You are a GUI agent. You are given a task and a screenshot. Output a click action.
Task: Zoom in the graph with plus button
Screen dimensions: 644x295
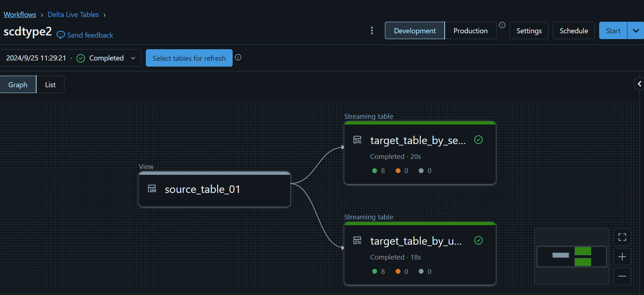622,257
